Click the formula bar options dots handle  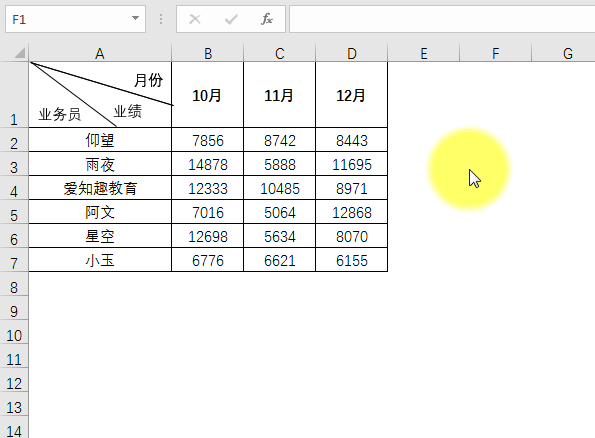pyautogui.click(x=161, y=19)
